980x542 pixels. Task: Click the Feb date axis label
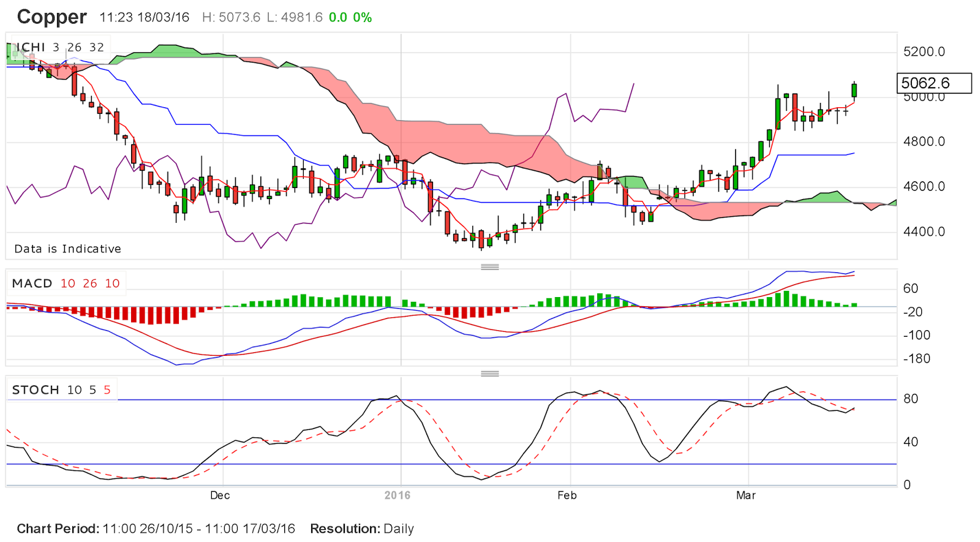[567, 495]
